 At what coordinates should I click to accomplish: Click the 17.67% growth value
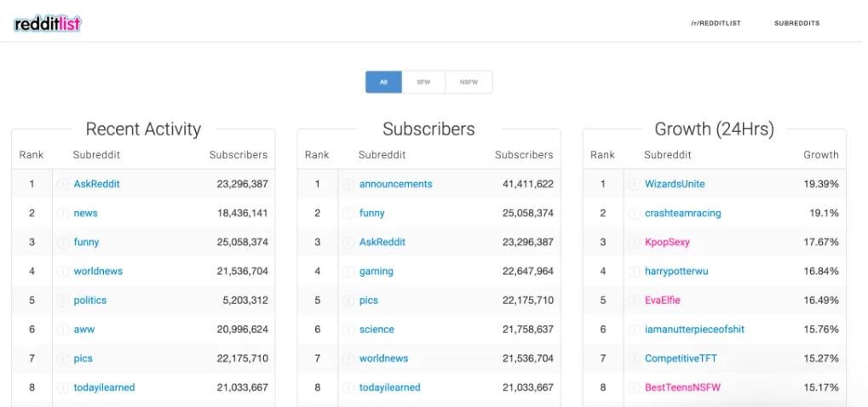(x=821, y=242)
